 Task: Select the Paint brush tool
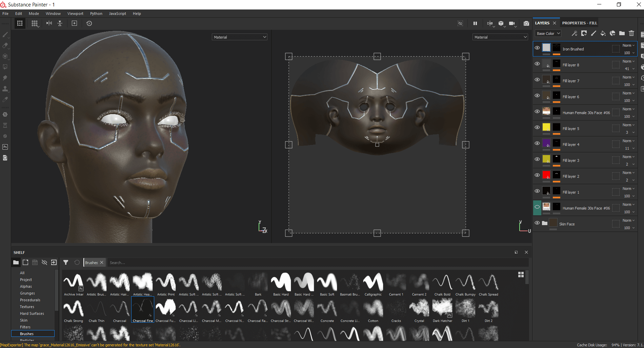[x=5, y=35]
